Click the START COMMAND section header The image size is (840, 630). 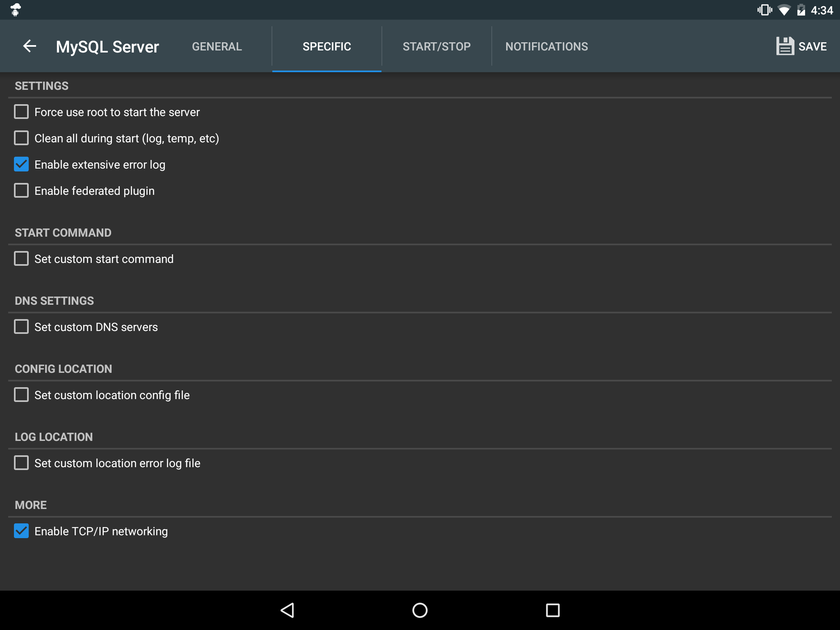click(63, 233)
